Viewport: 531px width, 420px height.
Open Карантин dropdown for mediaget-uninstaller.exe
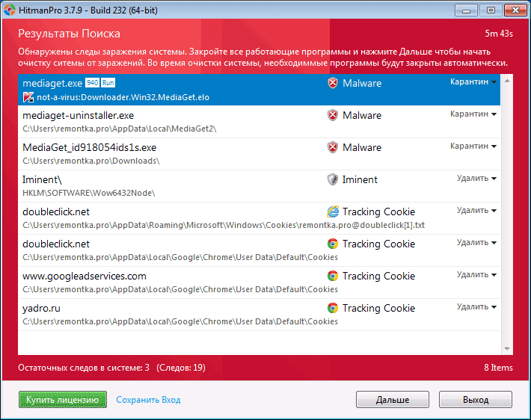(473, 114)
